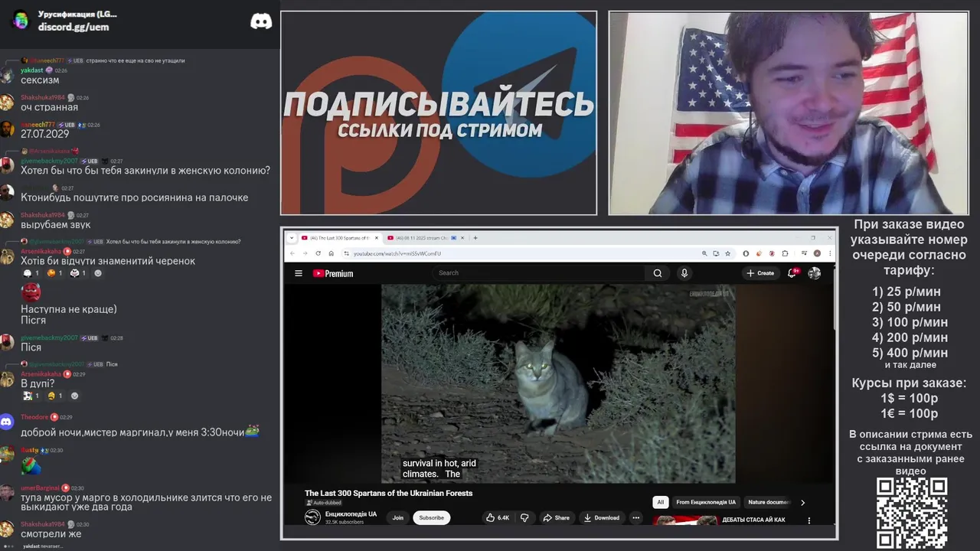The height and width of the screenshot is (551, 980).
Task: Show next filter chips with right chevron
Action: [802, 503]
